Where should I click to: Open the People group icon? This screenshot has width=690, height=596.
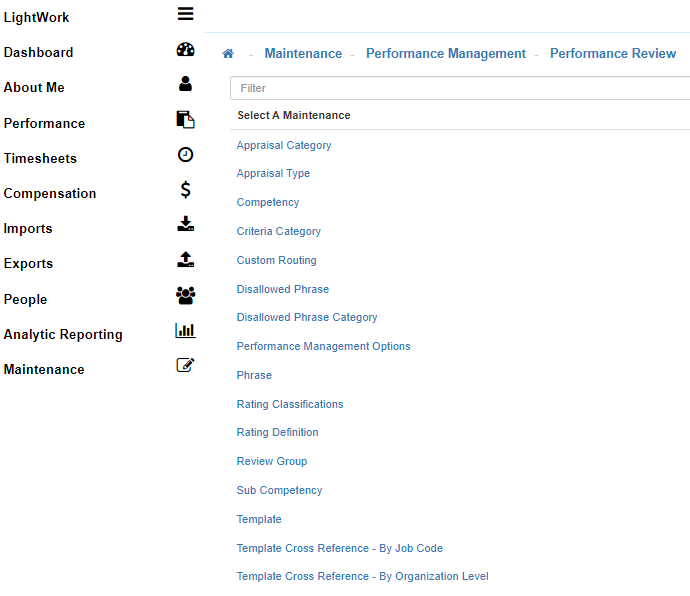[185, 296]
